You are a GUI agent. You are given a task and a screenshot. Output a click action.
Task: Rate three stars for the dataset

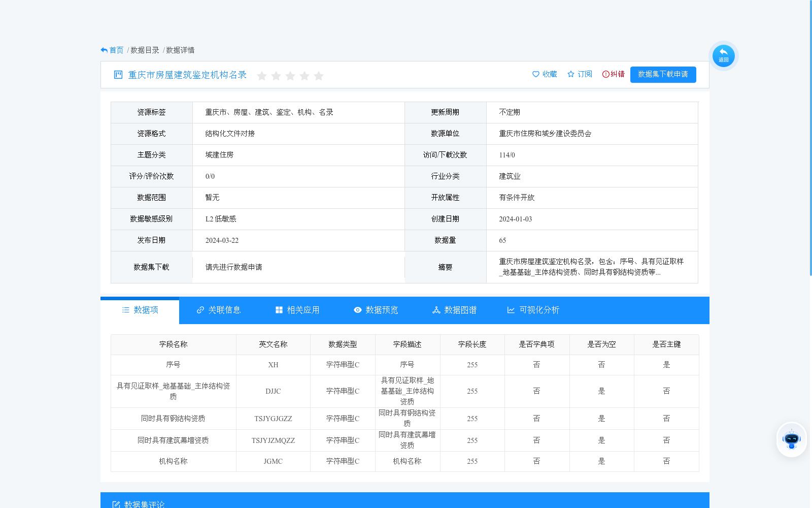point(290,76)
